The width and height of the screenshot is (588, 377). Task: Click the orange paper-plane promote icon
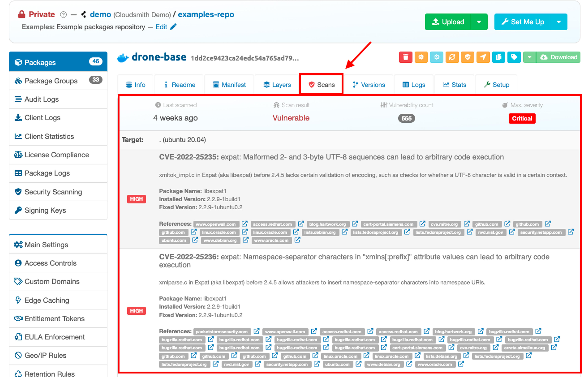click(483, 57)
